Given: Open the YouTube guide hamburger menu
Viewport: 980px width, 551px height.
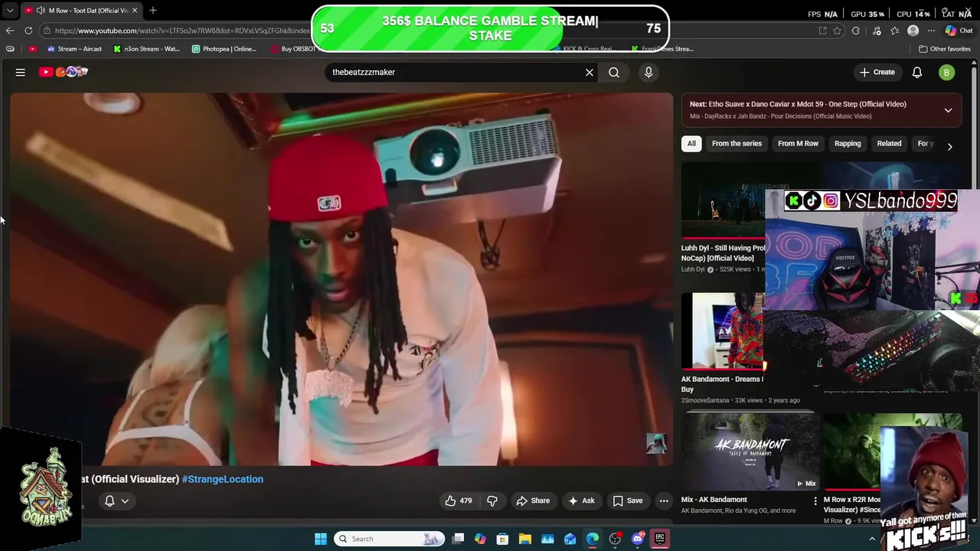Looking at the screenshot, I should pyautogui.click(x=21, y=72).
